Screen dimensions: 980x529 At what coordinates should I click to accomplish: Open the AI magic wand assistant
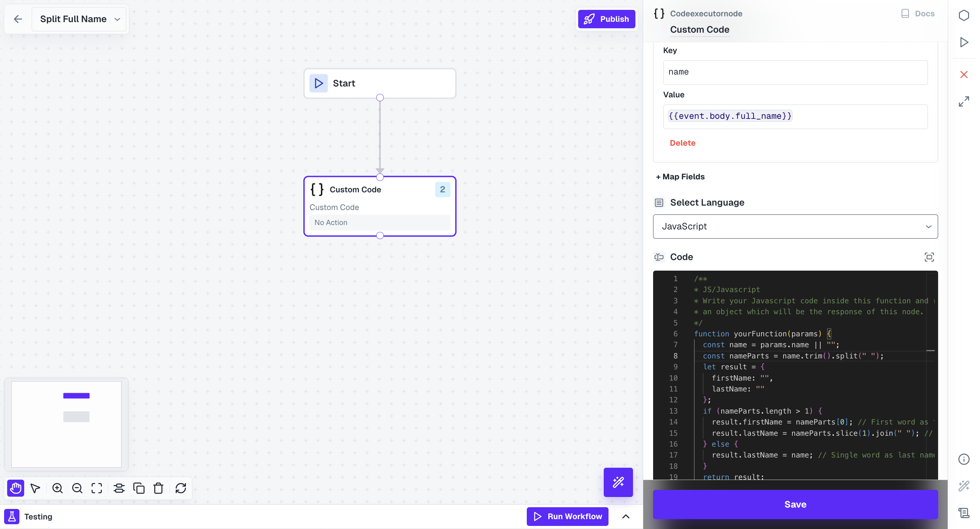tap(618, 482)
